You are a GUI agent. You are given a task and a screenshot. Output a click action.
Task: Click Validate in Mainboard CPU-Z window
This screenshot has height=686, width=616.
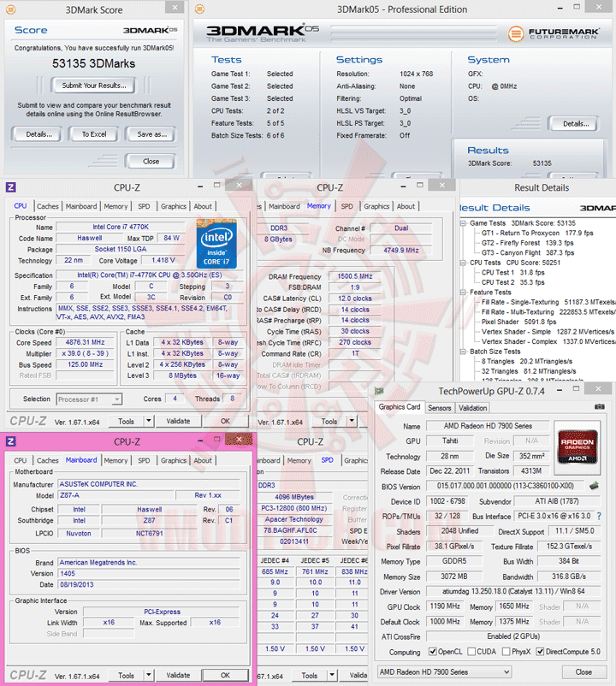click(x=178, y=675)
